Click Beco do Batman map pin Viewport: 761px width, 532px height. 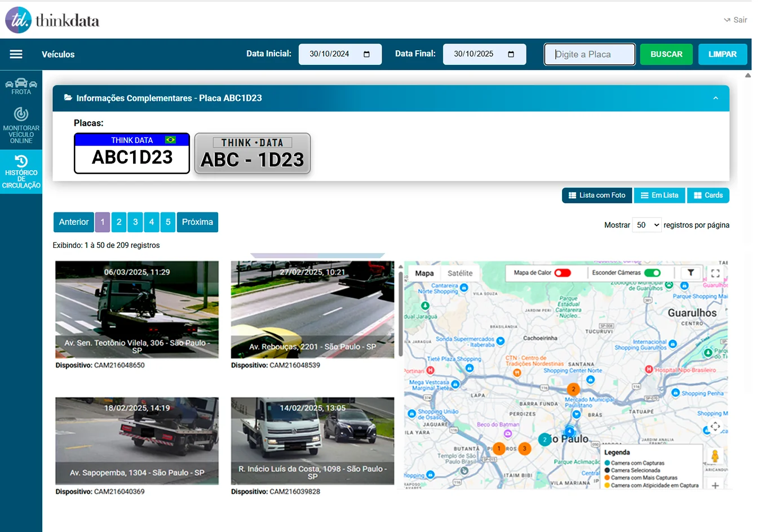(508, 433)
